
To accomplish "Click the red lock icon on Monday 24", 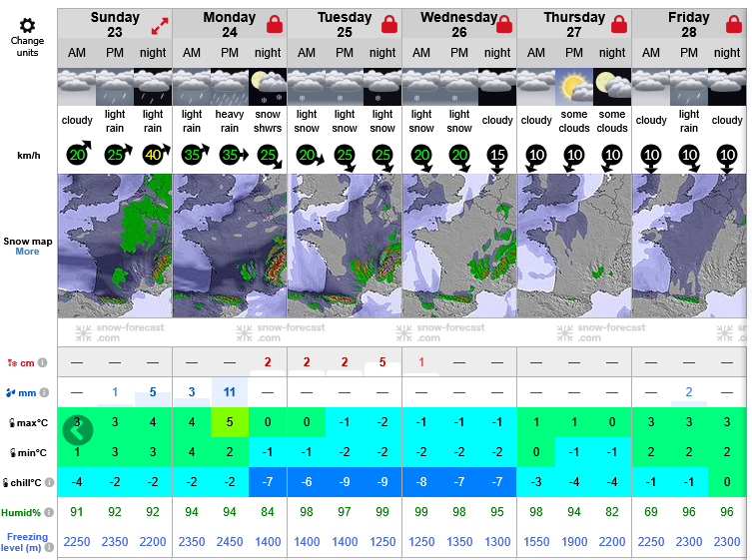I will pyautogui.click(x=275, y=24).
